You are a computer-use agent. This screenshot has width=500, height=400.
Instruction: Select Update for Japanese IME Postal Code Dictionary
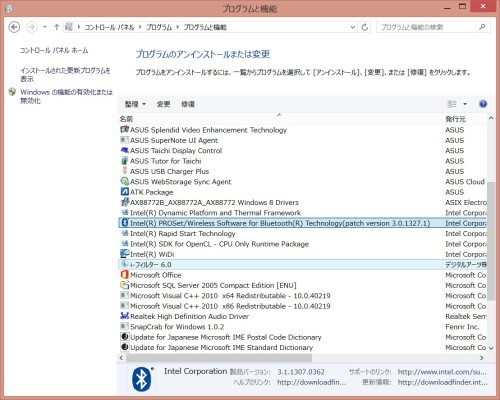pyautogui.click(x=226, y=337)
